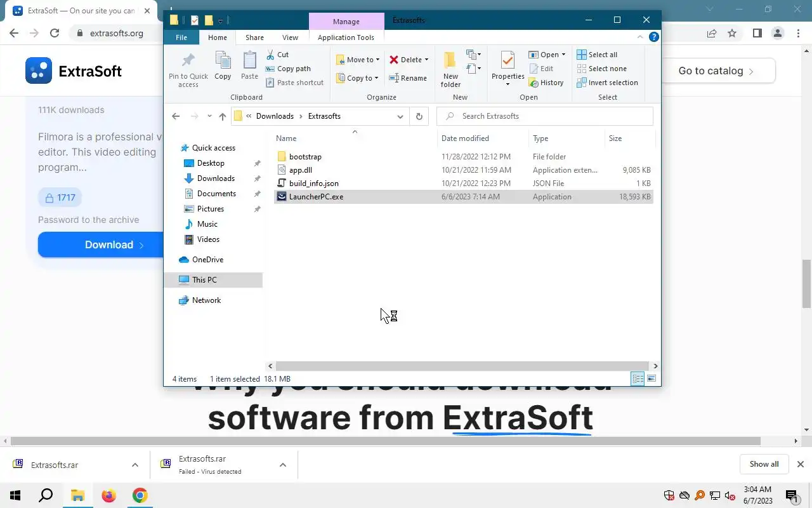Image resolution: width=812 pixels, height=508 pixels.
Task: Refresh the Extrasofts folder view
Action: pos(419,116)
